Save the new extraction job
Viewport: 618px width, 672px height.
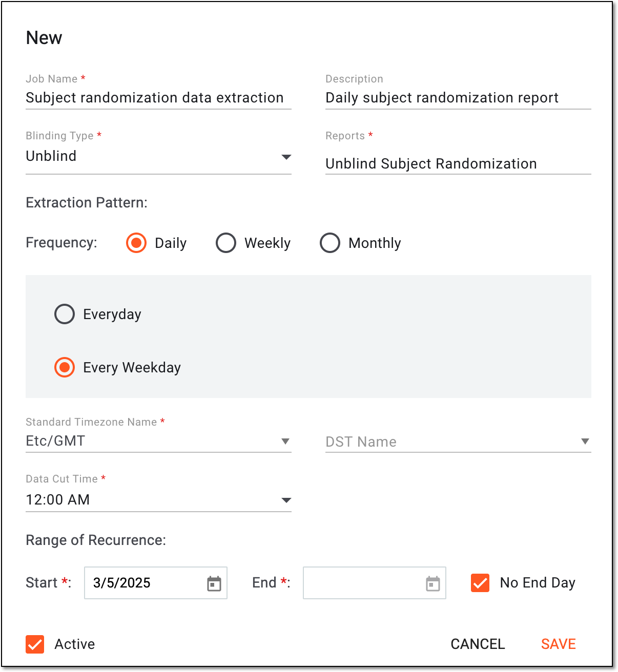pos(559,644)
